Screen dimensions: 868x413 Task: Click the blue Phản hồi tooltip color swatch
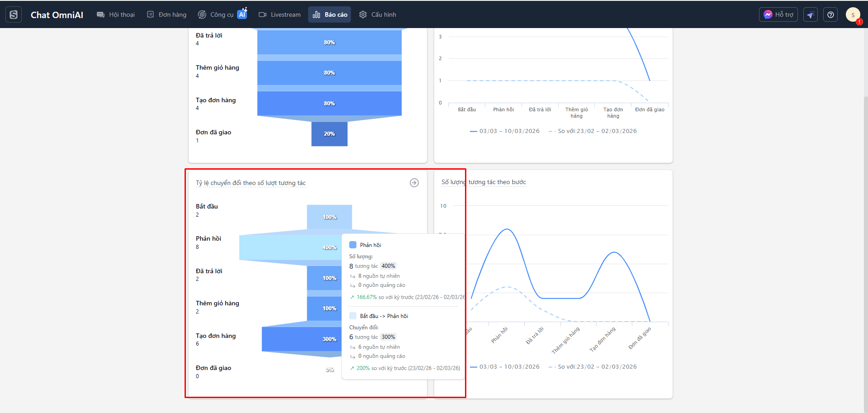[353, 245]
